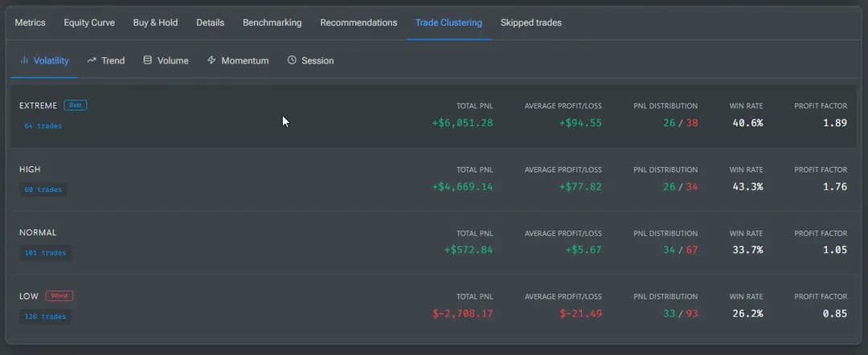Go to the Details tab
The height and width of the screenshot is (355, 868).
coord(211,22)
